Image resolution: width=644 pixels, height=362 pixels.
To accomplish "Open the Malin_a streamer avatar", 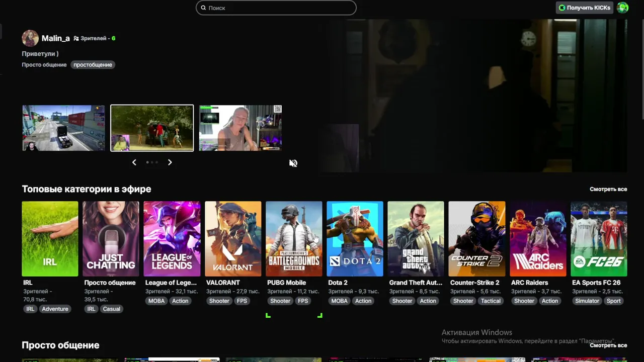I will click(30, 38).
